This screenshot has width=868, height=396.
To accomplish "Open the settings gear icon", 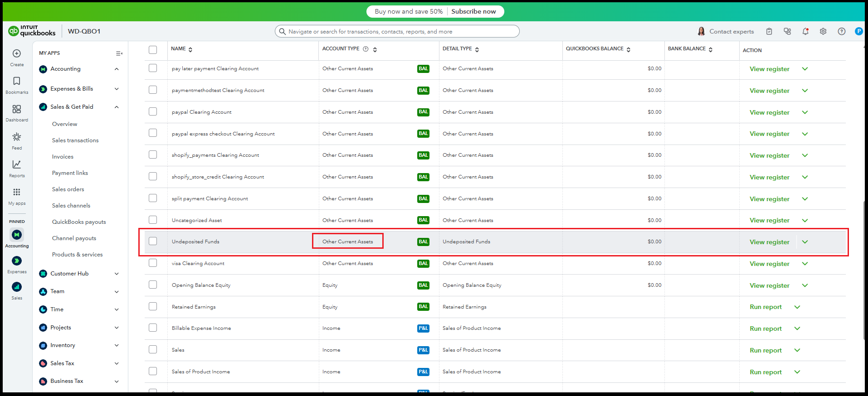I will tap(823, 31).
